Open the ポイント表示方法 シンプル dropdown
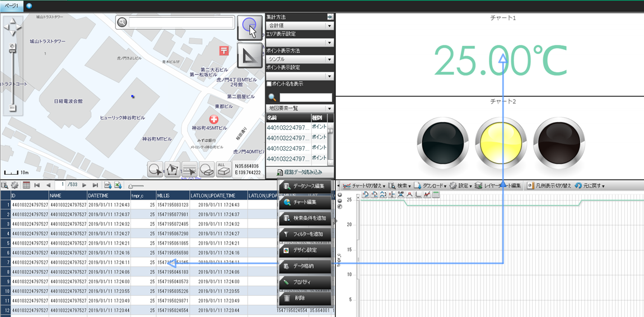Viewport: 644px width, 317px height. pos(300,59)
